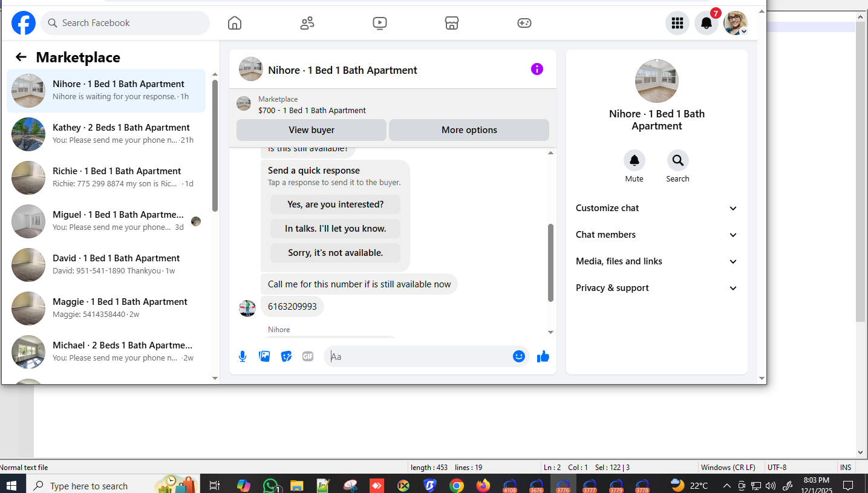This screenshot has height=493, width=868.
Task: Open the $700 1 Bed 1 Bath Apartment listing link
Action: tap(312, 111)
